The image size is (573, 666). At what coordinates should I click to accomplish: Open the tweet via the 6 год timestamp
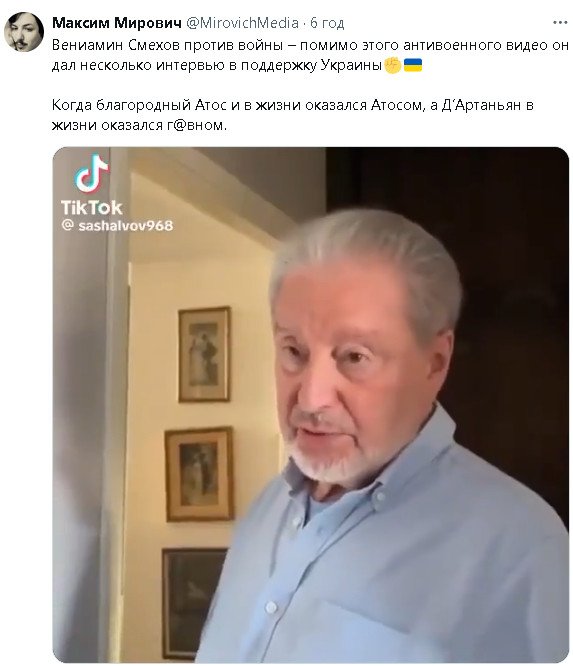pos(327,23)
